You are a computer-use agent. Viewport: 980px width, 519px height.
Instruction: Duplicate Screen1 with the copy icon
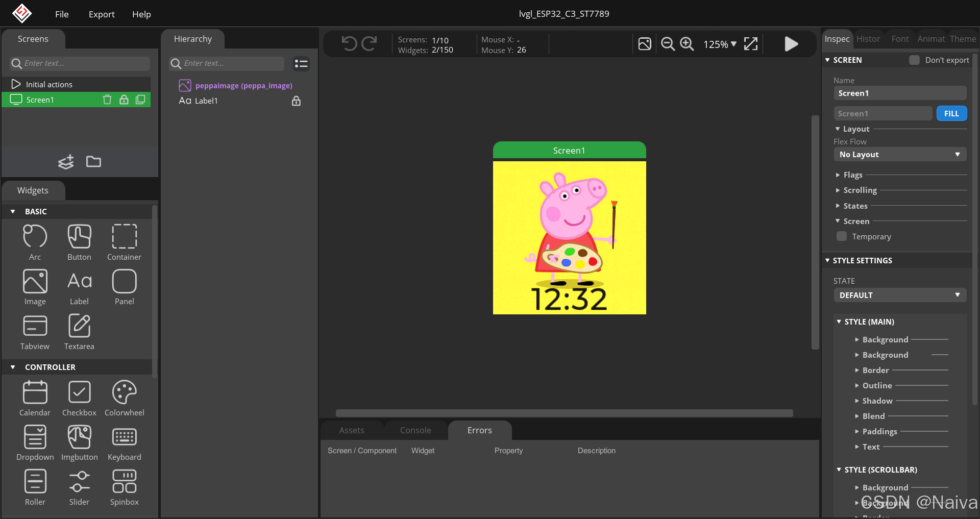140,100
